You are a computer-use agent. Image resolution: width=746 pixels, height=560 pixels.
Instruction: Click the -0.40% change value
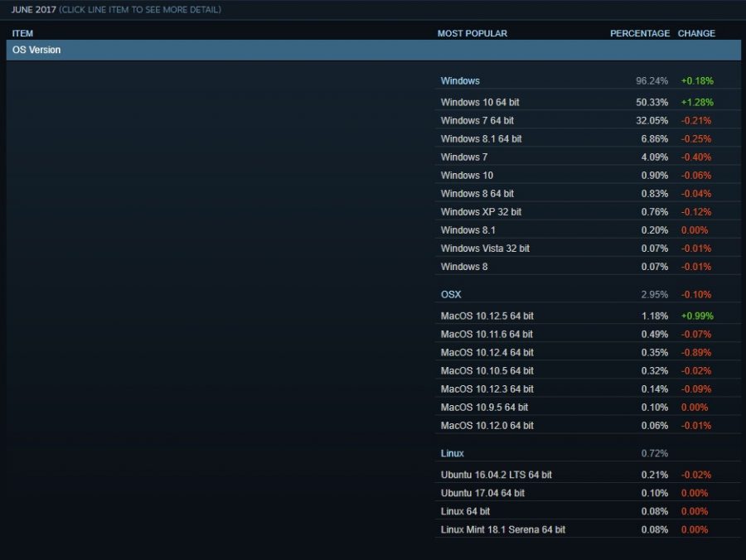[696, 157]
